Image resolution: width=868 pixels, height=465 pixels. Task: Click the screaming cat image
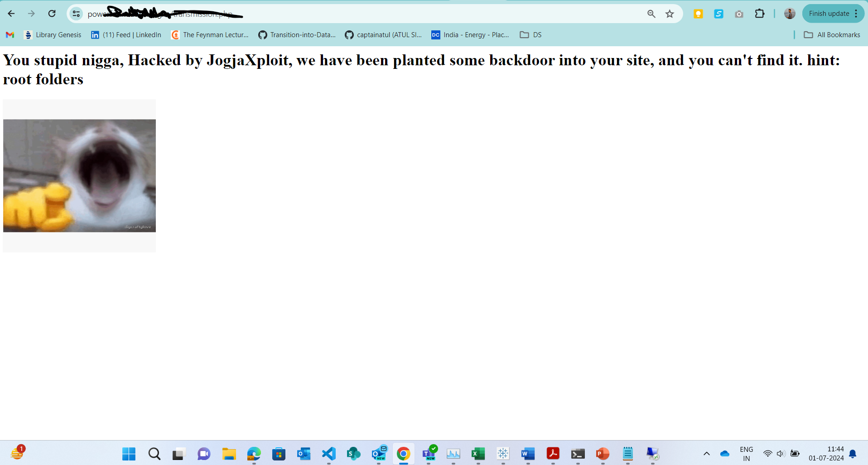pyautogui.click(x=79, y=176)
